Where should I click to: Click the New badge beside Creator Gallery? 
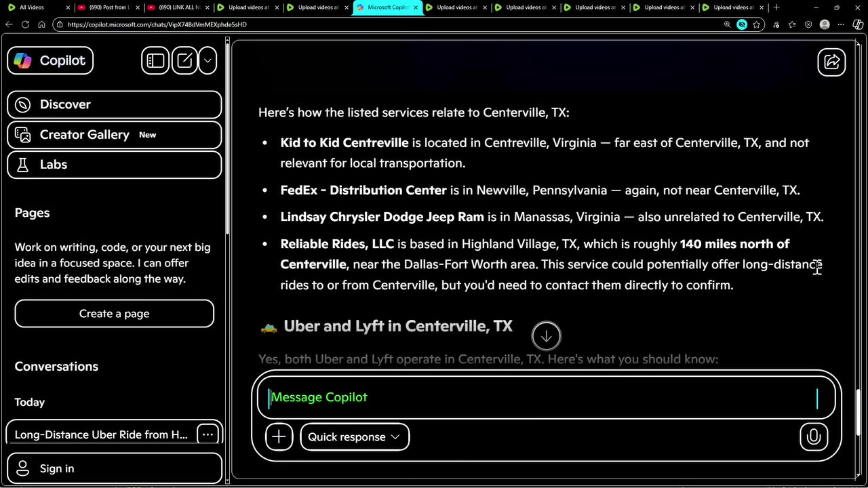pos(148,135)
